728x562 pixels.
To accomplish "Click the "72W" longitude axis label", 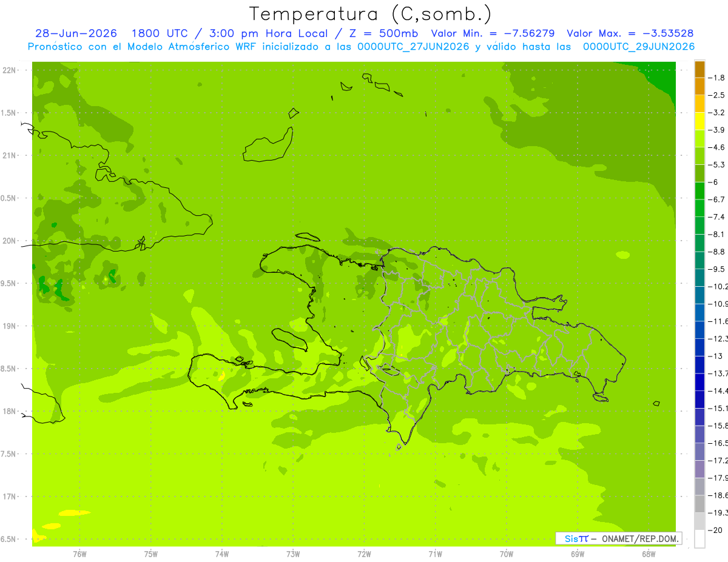I will coord(364,554).
